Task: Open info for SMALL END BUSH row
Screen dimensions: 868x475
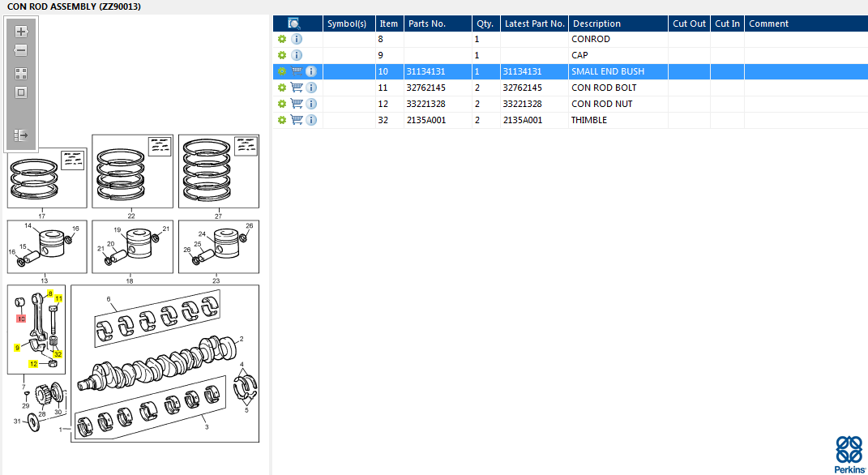Action: 311,71
